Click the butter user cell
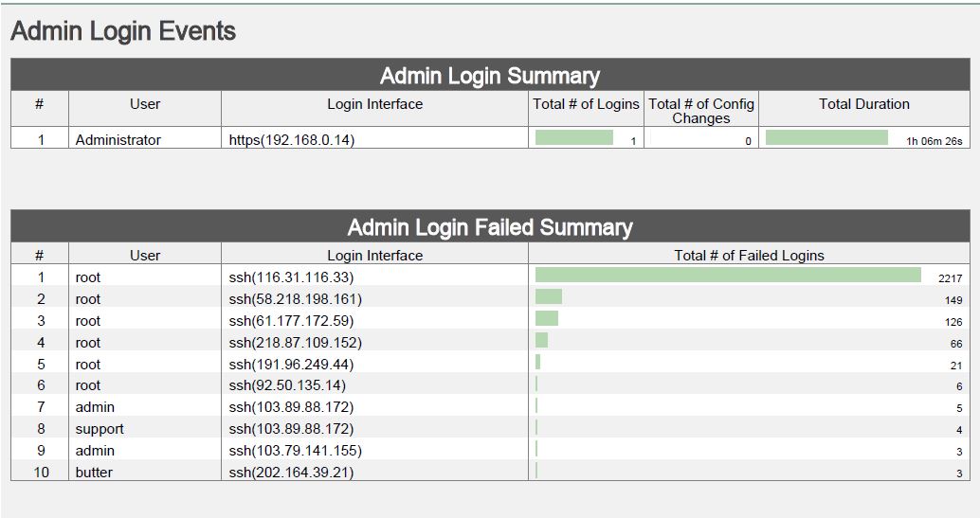Viewport: 980px width, 518px height. [94, 473]
